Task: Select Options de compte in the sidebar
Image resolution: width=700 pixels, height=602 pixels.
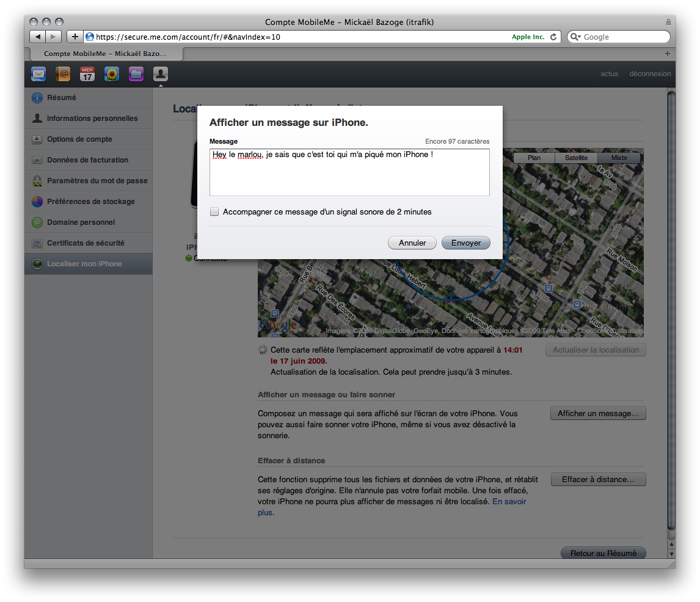Action: [89, 139]
